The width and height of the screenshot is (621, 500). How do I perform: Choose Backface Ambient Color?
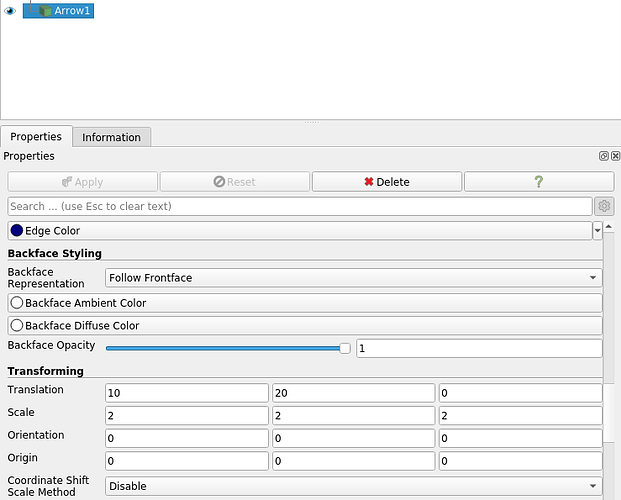click(x=304, y=303)
